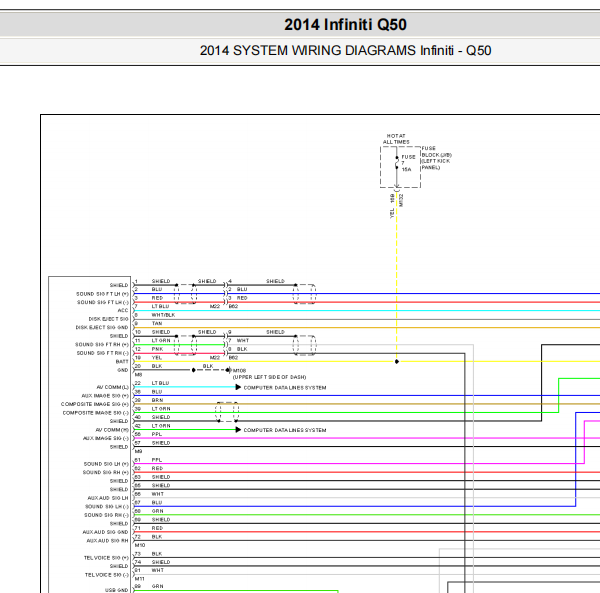Click the 'M108' ground point label
600x593 pixels.
pyautogui.click(x=239, y=370)
